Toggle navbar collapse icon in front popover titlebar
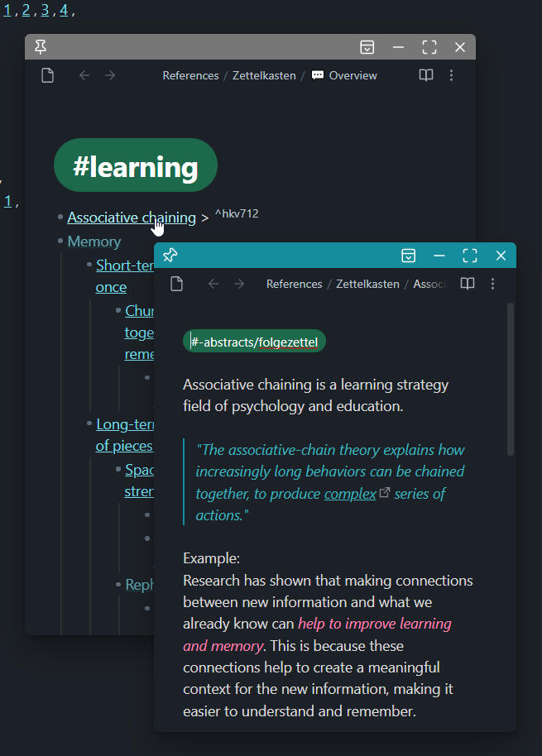542x756 pixels. click(x=408, y=256)
